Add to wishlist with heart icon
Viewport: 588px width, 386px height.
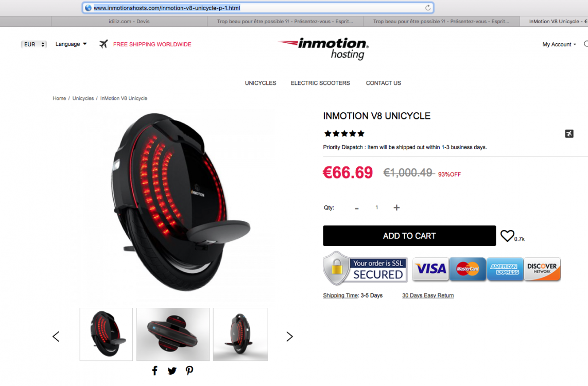pyautogui.click(x=507, y=236)
